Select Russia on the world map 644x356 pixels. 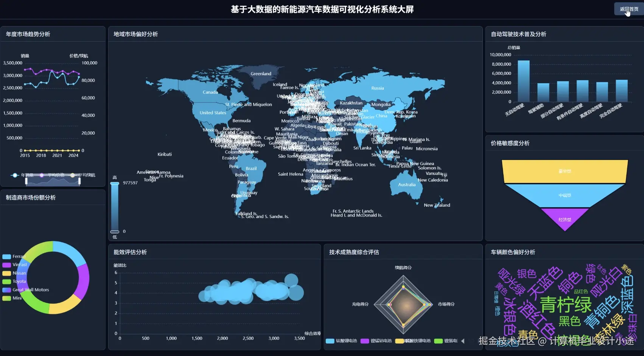coord(378,88)
